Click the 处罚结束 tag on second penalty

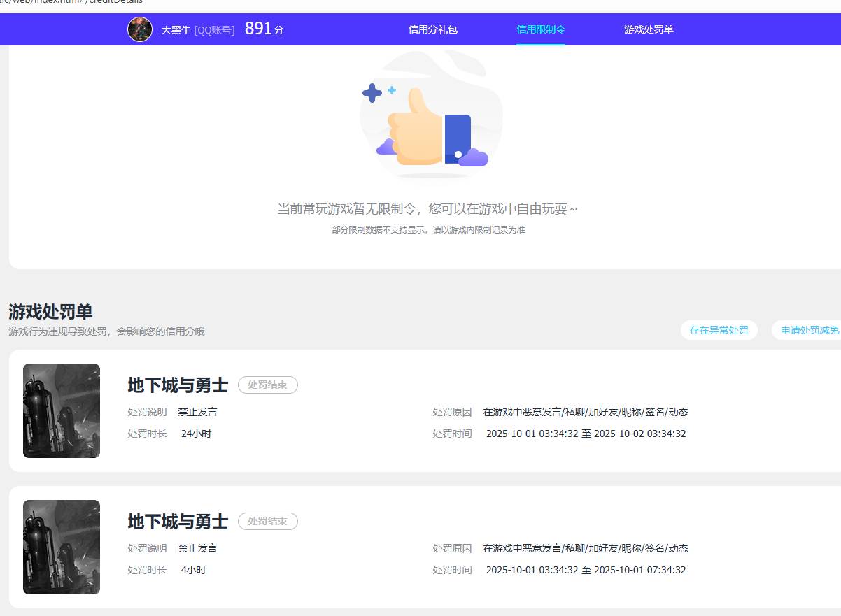coord(268,521)
